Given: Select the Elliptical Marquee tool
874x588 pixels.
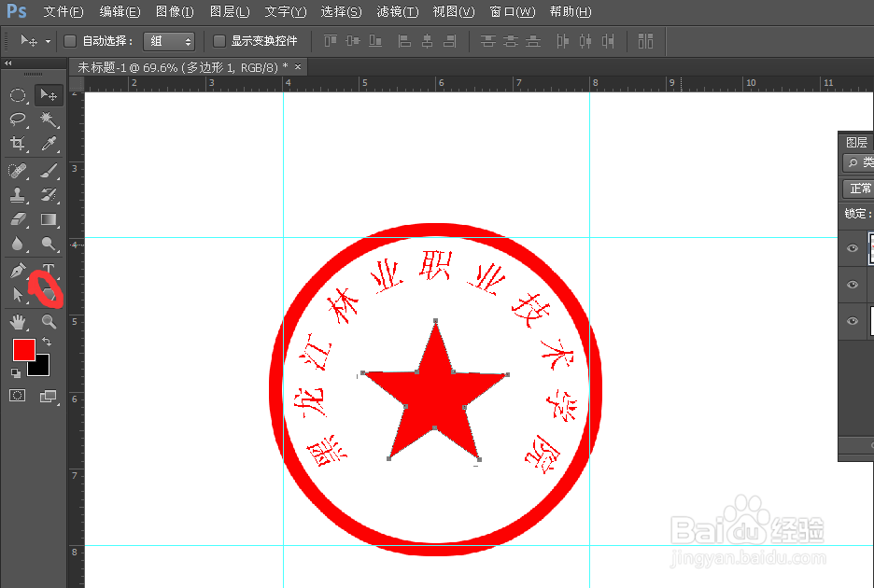Looking at the screenshot, I should point(18,95).
